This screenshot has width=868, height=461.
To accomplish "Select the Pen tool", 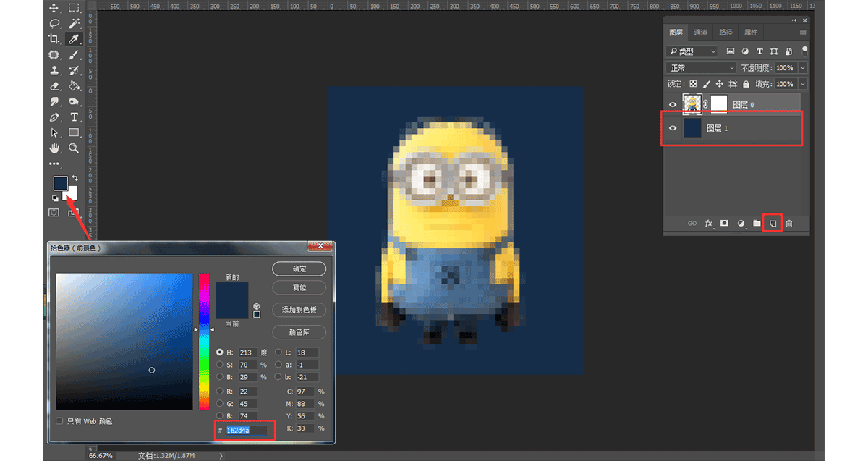I will (x=54, y=117).
